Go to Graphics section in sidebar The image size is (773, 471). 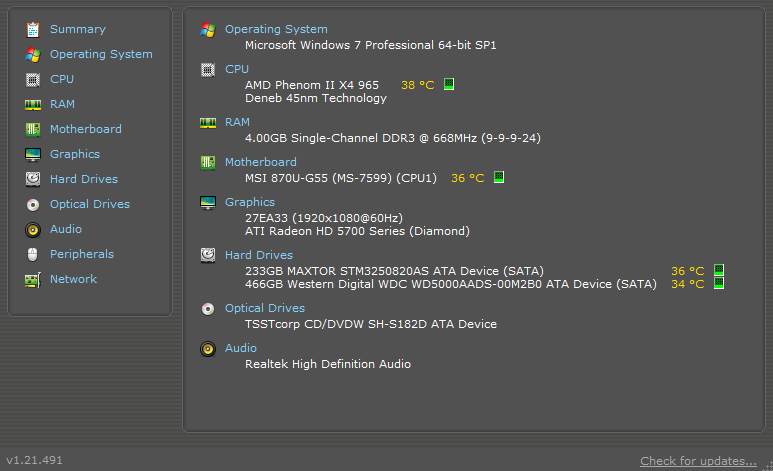point(75,154)
